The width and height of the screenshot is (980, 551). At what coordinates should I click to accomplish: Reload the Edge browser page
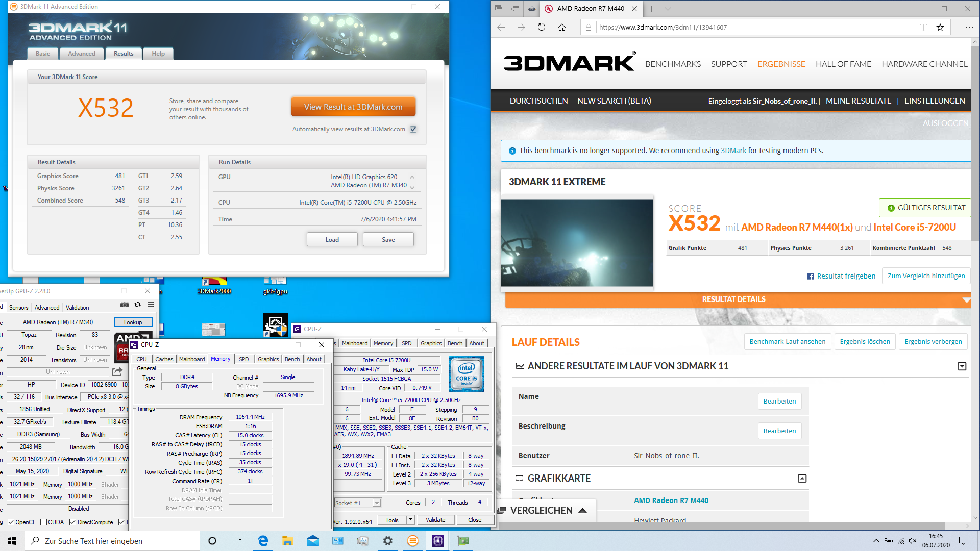(541, 28)
